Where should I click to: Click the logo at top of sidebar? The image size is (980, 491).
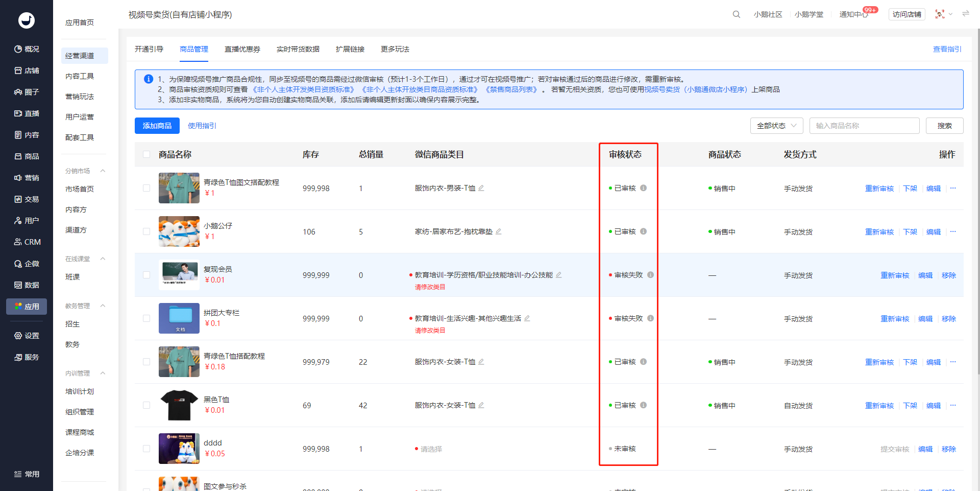pyautogui.click(x=27, y=20)
